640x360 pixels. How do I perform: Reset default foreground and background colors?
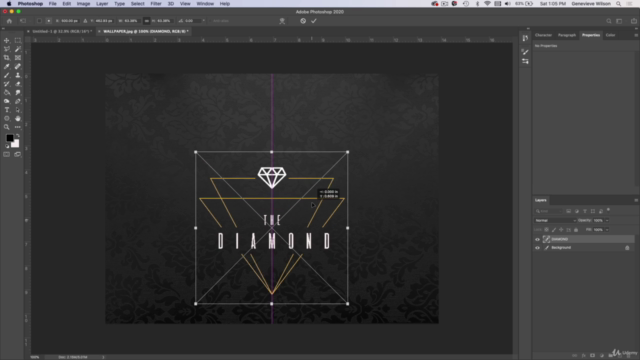[x=7, y=146]
